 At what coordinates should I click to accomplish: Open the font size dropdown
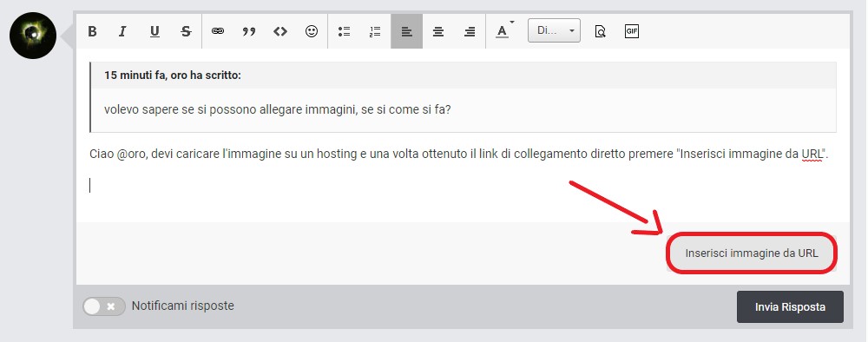554,31
